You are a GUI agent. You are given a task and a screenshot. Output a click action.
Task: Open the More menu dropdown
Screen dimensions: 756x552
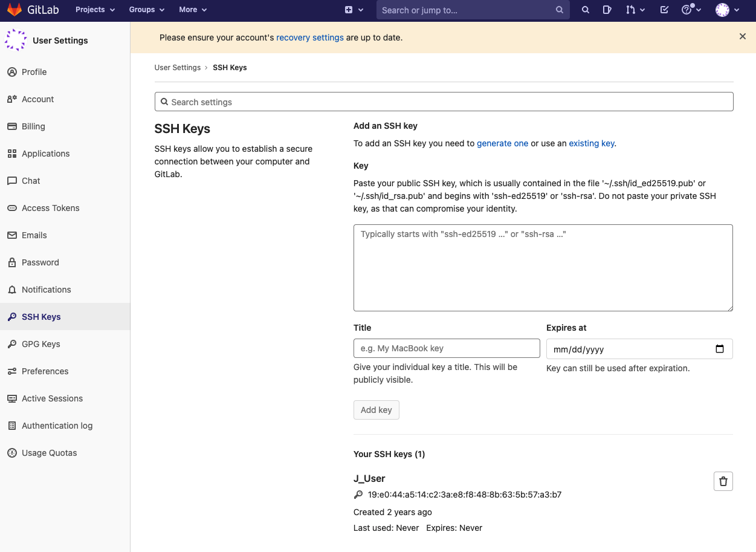coord(193,10)
